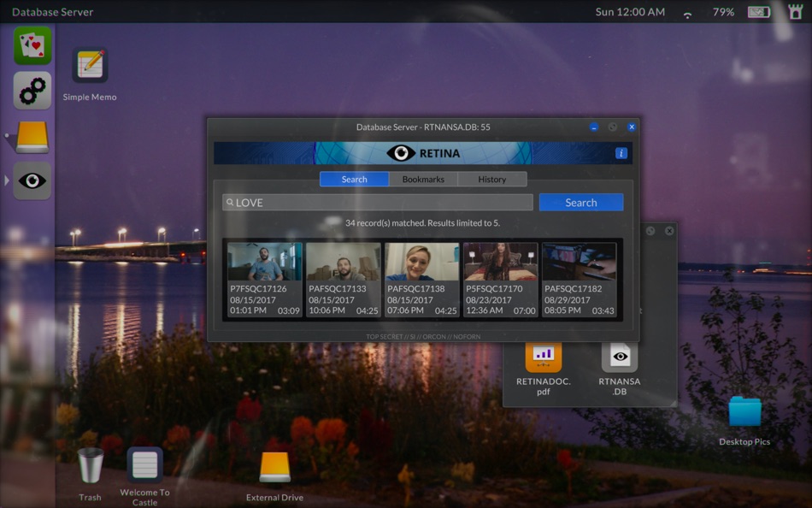Open video result P7FSQC17126
The image size is (812, 508).
(265, 280)
